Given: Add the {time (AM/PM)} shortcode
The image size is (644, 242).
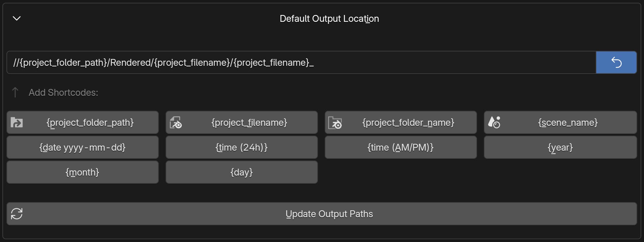Looking at the screenshot, I should 400,147.
